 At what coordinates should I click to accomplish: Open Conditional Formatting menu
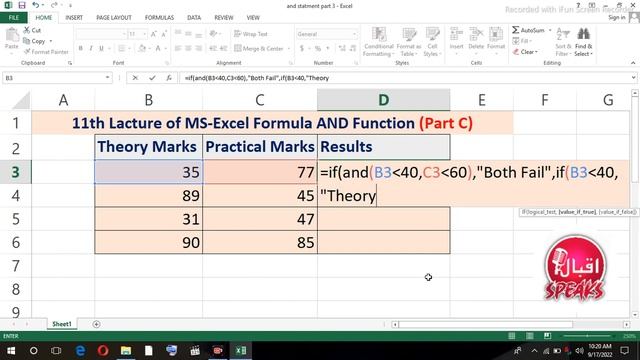[379, 42]
